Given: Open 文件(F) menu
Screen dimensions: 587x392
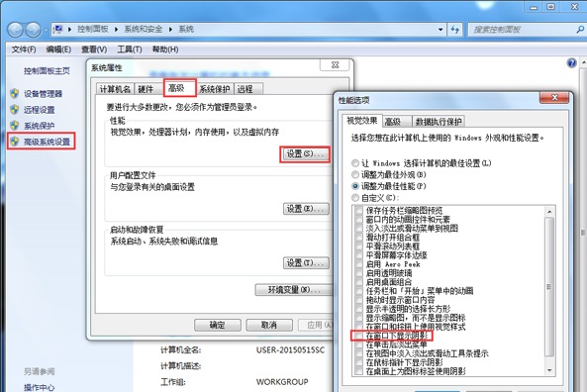Looking at the screenshot, I should click(24, 49).
